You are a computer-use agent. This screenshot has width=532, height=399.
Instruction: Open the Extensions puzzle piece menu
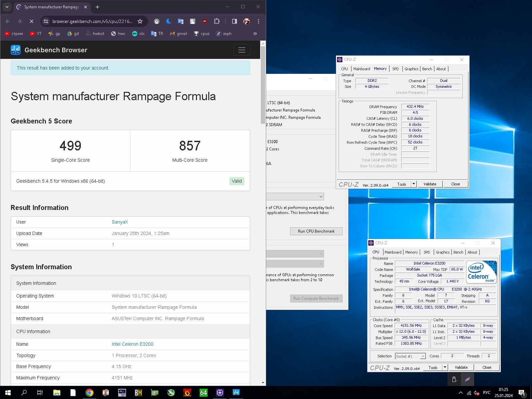coord(217,21)
